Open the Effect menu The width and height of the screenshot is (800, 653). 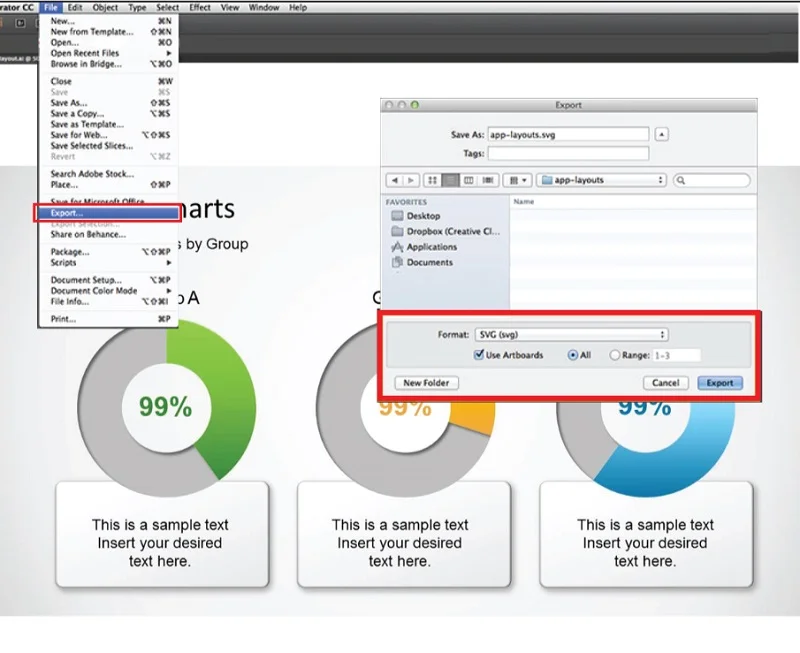(x=200, y=8)
